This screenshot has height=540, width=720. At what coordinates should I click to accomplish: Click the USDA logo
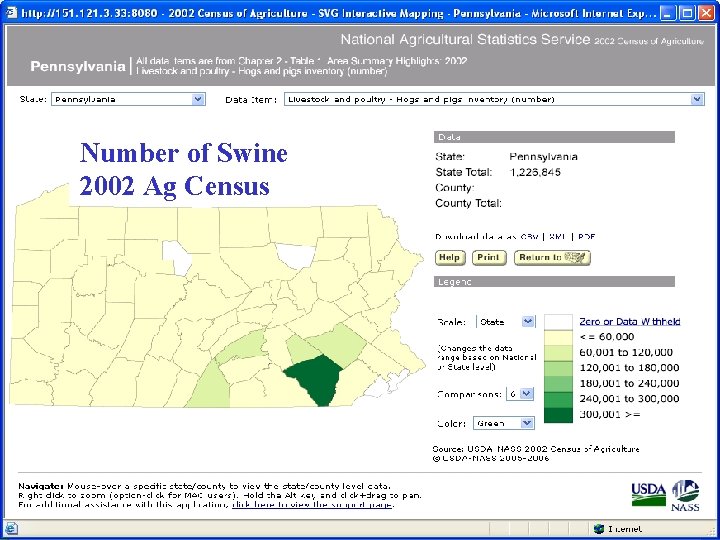(648, 494)
